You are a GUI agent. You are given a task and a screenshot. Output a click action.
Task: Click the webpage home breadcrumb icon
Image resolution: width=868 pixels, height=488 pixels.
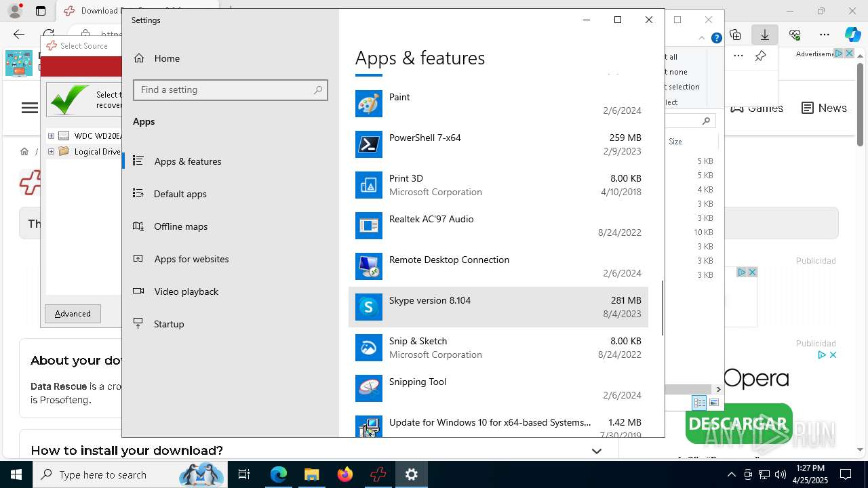pyautogui.click(x=24, y=151)
